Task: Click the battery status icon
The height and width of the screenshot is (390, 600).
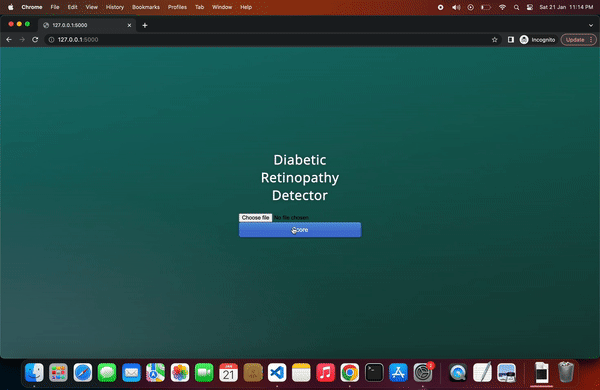Action: 486,7
